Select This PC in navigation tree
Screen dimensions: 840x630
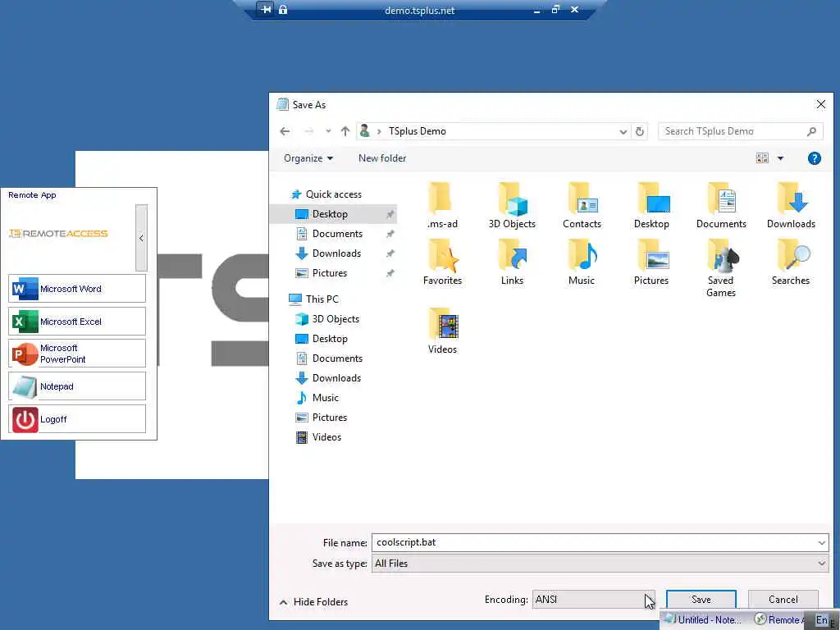pos(322,299)
